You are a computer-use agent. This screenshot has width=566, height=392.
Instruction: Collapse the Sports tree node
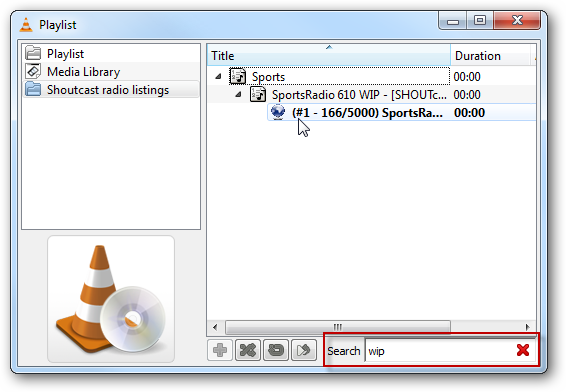click(218, 77)
